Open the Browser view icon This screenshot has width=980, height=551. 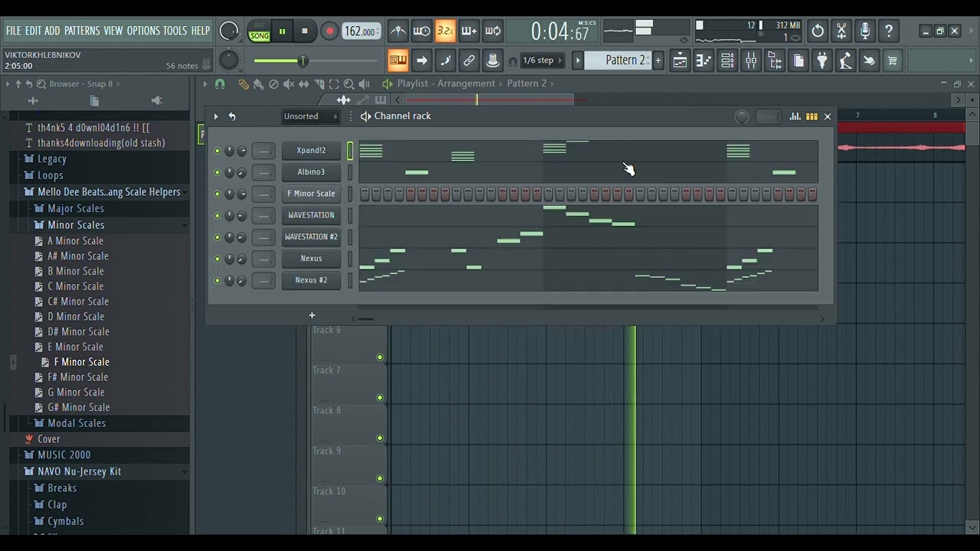tap(775, 60)
